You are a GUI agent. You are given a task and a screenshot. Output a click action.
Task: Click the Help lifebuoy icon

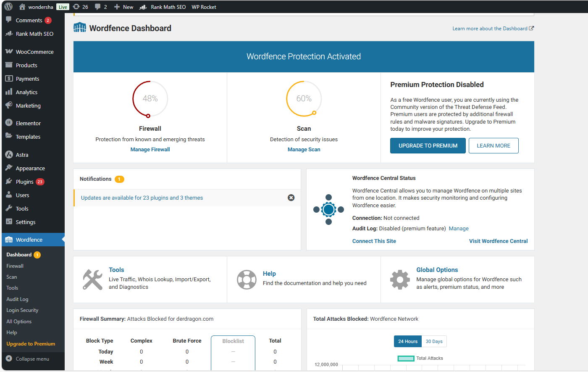(x=247, y=280)
